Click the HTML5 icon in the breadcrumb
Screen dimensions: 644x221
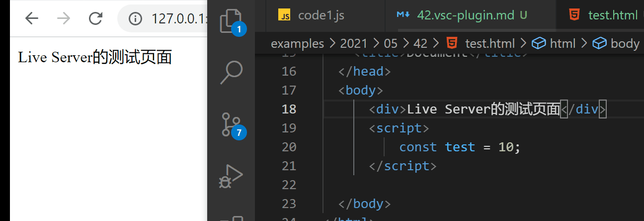point(452,43)
